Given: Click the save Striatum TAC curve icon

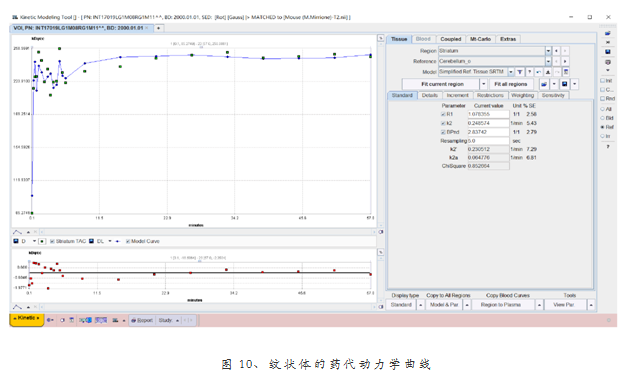Looking at the screenshot, I should point(16,241).
